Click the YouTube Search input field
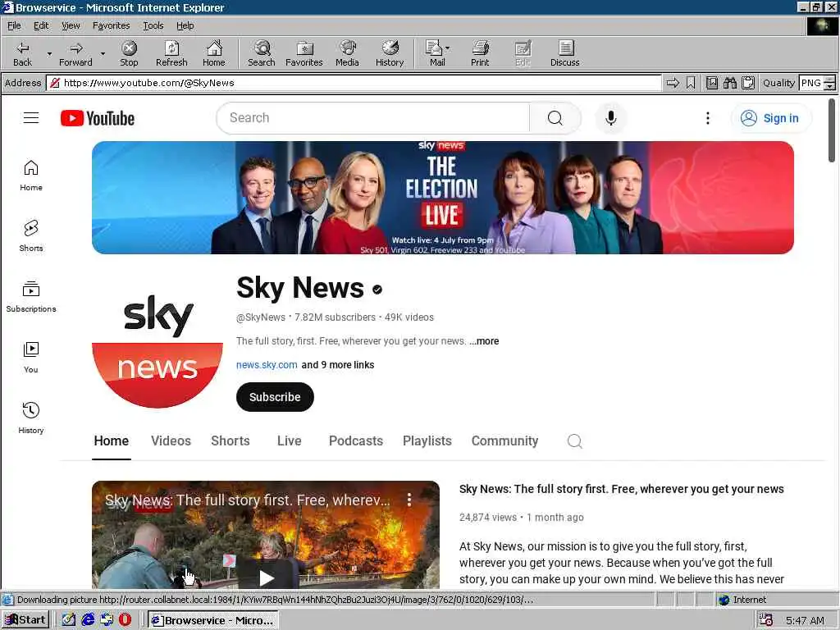Image resolution: width=840 pixels, height=630 pixels. (375, 118)
